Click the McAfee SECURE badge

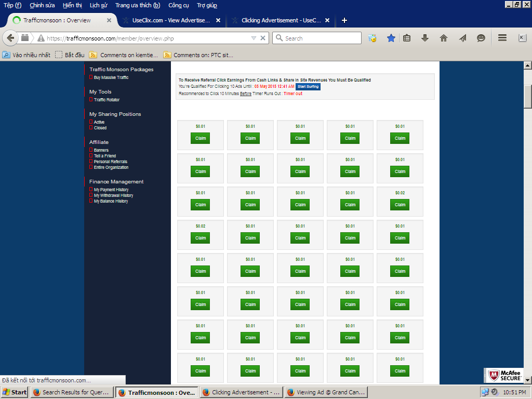click(x=504, y=375)
